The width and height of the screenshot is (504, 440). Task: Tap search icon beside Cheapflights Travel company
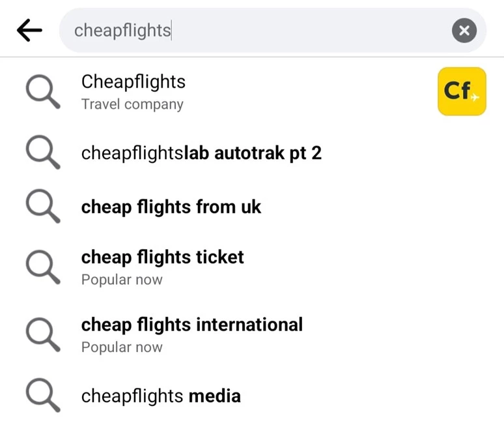(x=43, y=92)
